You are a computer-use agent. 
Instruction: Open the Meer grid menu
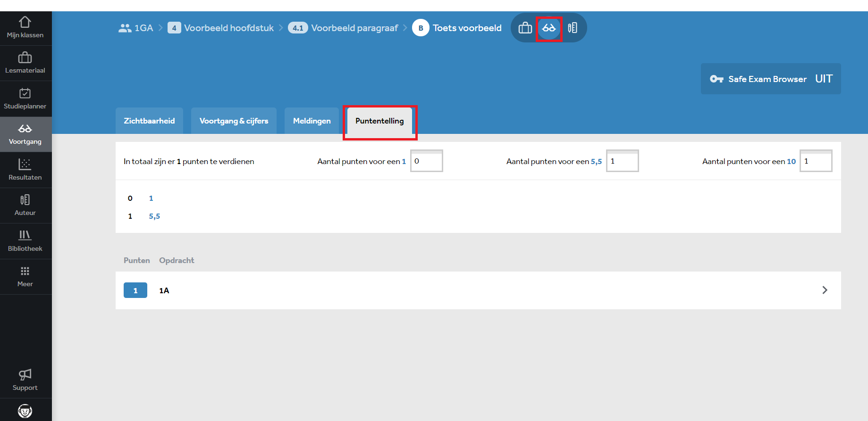[x=25, y=277]
